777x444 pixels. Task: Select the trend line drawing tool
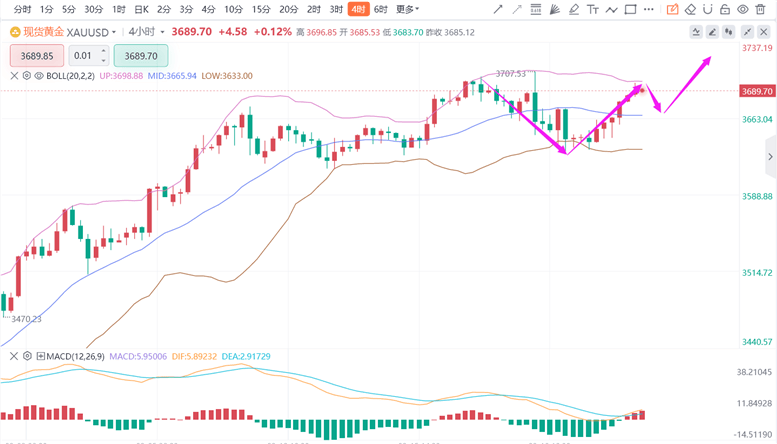pyautogui.click(x=499, y=9)
